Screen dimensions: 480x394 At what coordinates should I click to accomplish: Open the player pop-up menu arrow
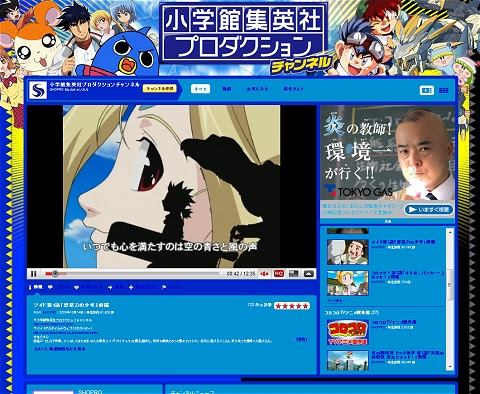[309, 274]
